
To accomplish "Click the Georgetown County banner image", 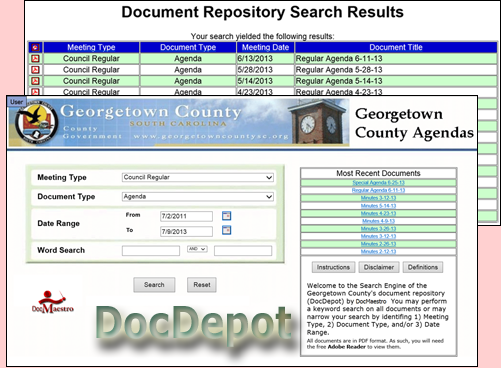I will point(179,123).
